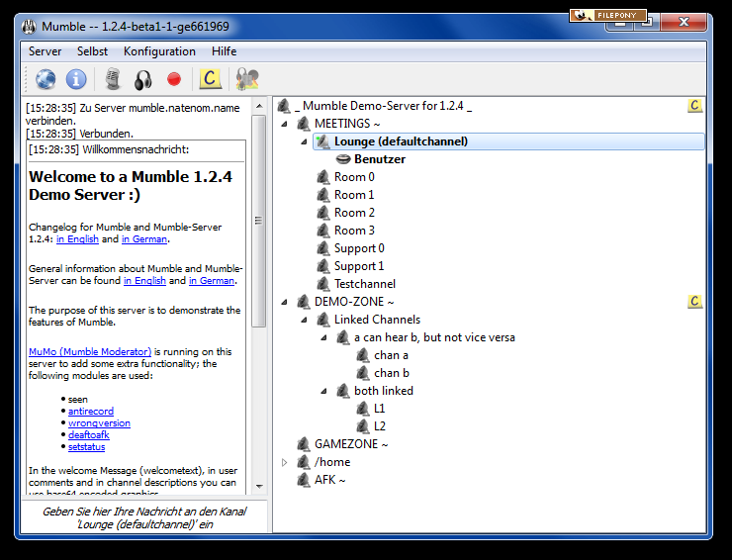View the comment icon on the DEMO-ZONE row

click(x=694, y=302)
